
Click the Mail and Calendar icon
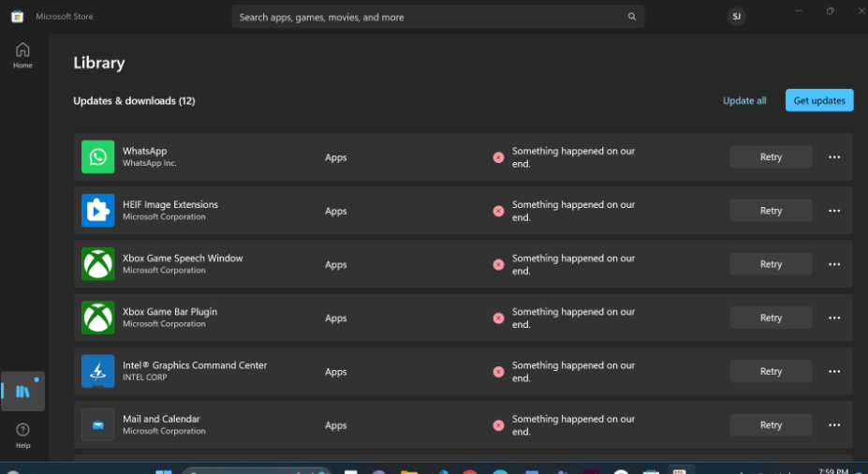(x=98, y=424)
